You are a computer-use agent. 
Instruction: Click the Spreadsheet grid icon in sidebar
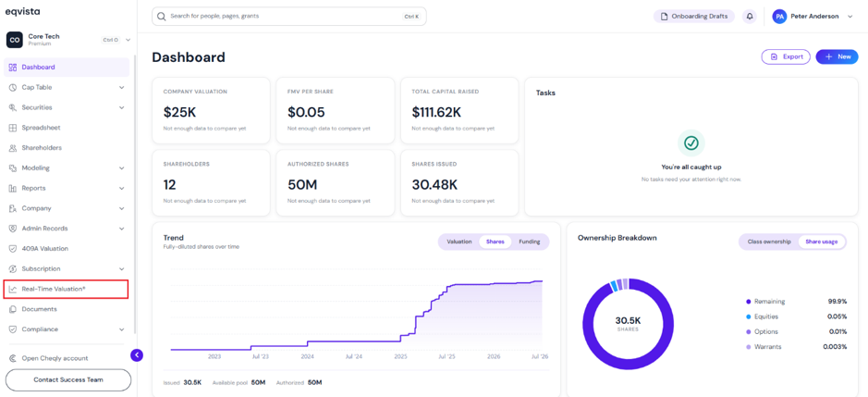tap(13, 128)
